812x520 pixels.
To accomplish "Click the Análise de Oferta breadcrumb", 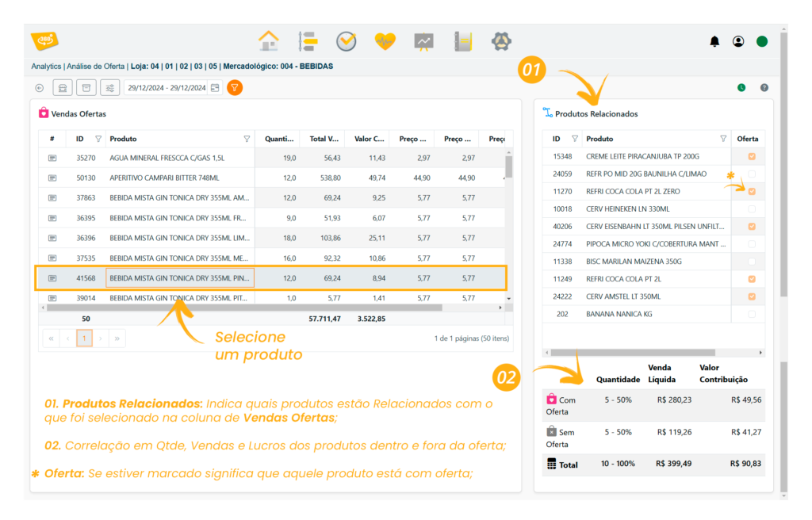I will tap(96, 67).
